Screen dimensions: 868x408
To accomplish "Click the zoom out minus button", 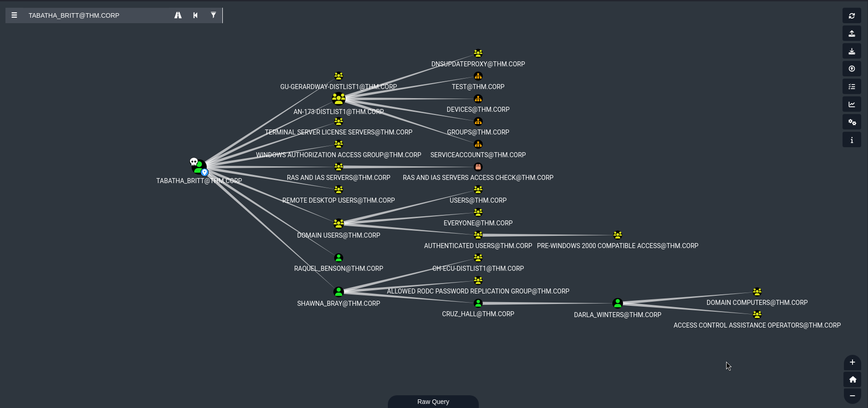I will click(x=852, y=396).
